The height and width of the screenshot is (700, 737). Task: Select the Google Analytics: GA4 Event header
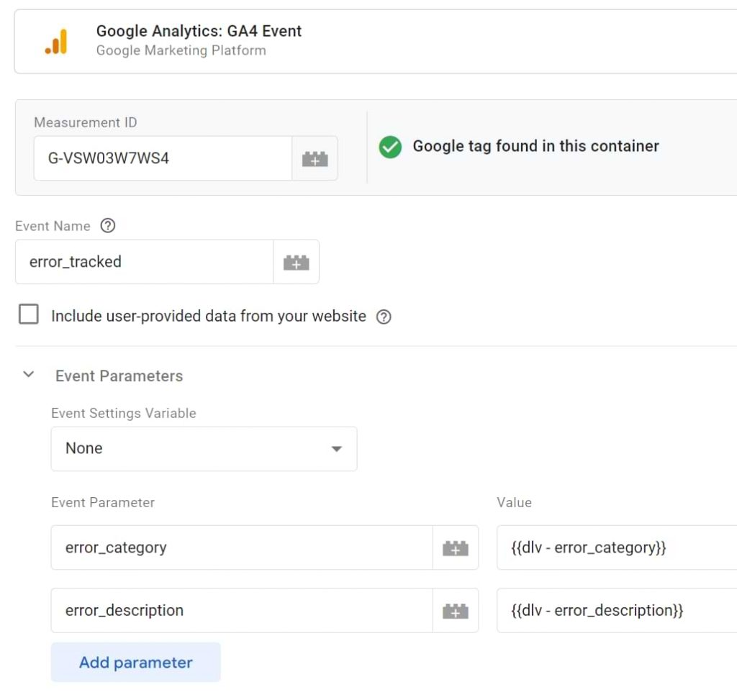click(199, 31)
